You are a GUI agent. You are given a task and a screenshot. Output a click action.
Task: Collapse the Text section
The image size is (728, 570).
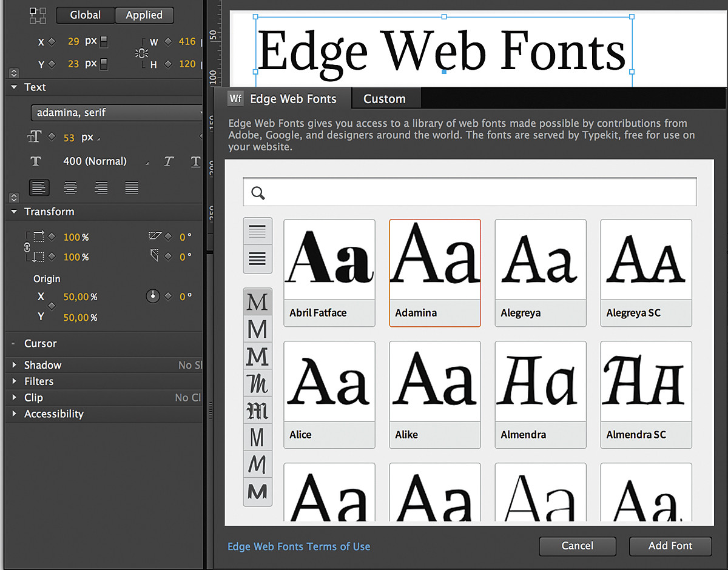14,87
